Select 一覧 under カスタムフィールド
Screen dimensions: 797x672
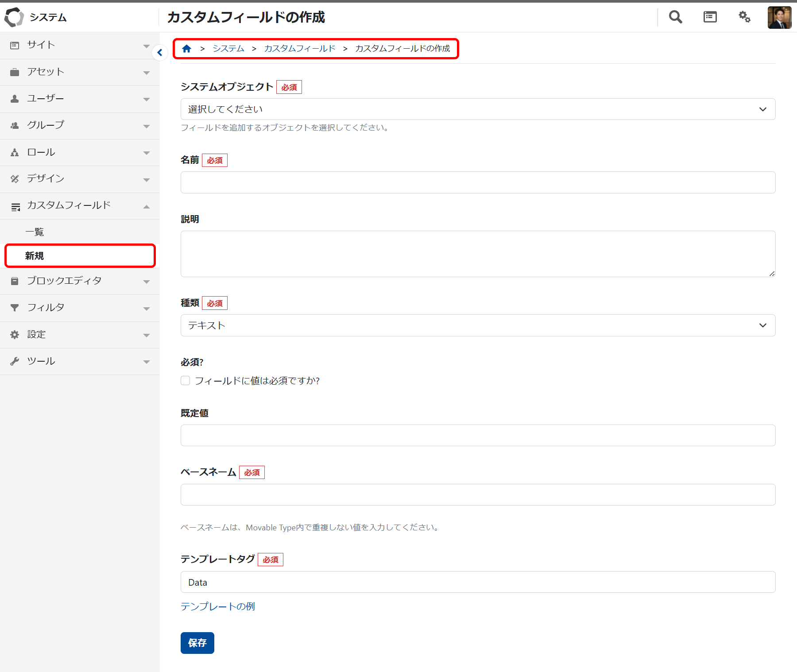[35, 232]
